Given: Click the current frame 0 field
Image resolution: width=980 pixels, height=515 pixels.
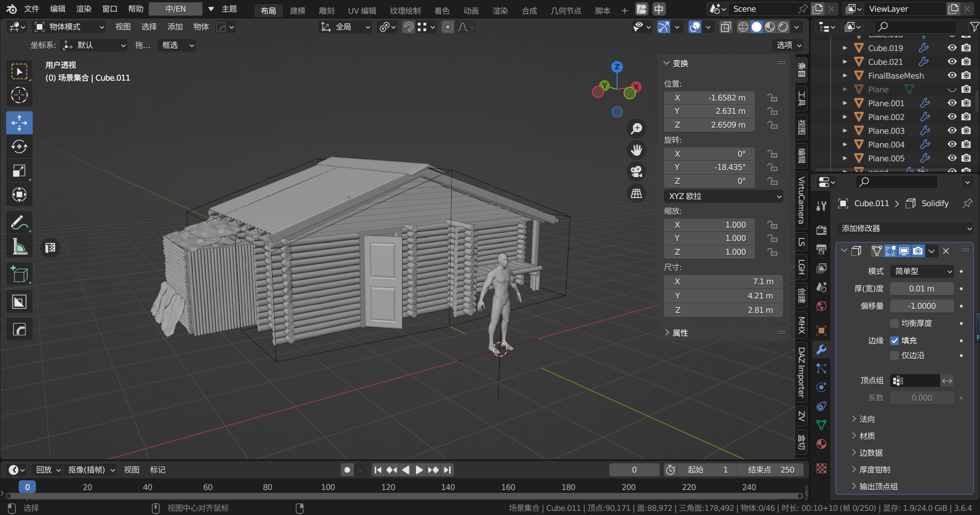Looking at the screenshot, I should point(634,470).
